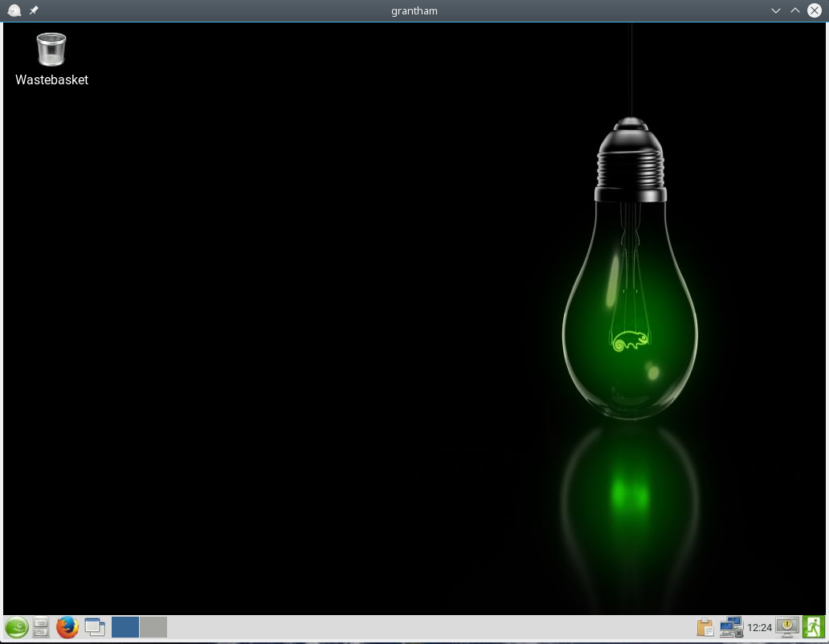The height and width of the screenshot is (644, 829).
Task: Open the clipboard manager tray icon
Action: (705, 628)
